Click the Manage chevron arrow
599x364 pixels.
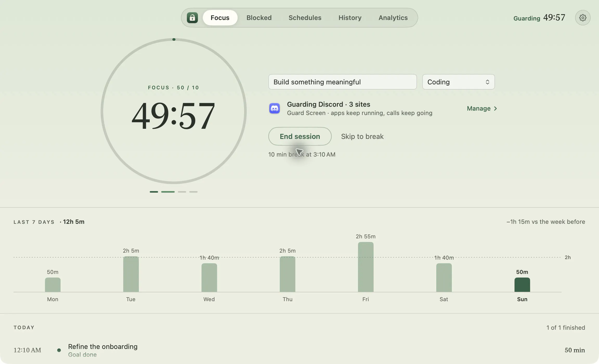[495, 109]
